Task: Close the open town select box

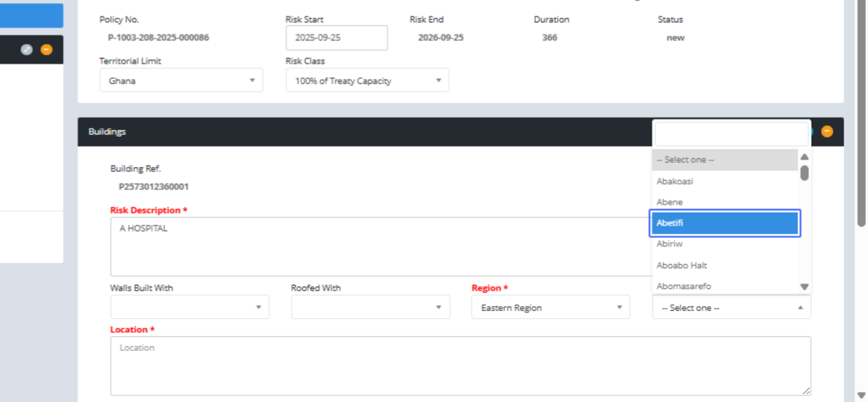Action: click(731, 307)
